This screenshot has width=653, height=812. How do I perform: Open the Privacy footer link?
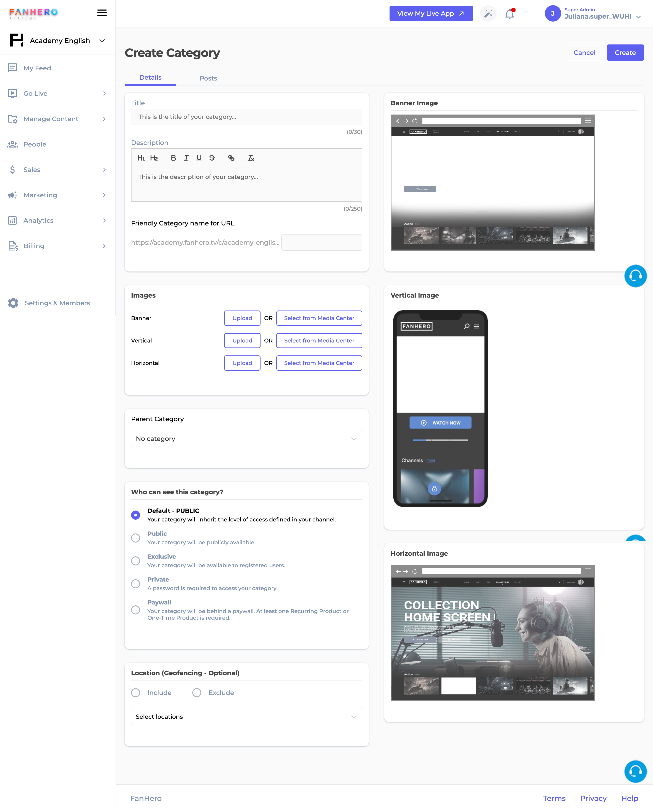(593, 799)
